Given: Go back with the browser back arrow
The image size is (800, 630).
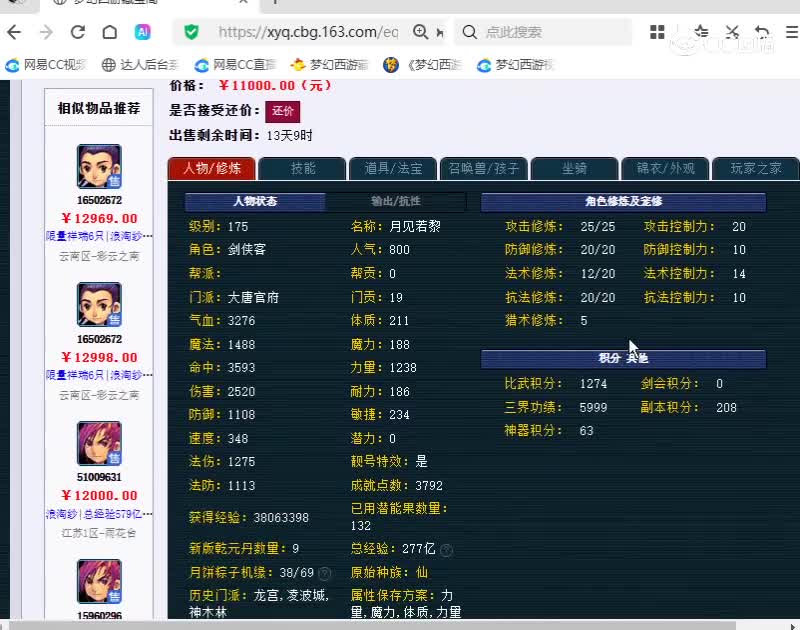Looking at the screenshot, I should tap(14, 33).
